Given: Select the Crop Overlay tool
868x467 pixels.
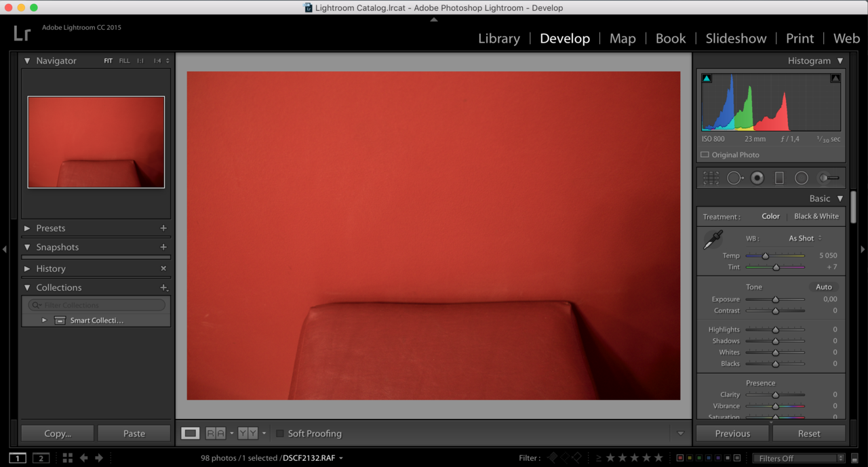Looking at the screenshot, I should tap(711, 178).
